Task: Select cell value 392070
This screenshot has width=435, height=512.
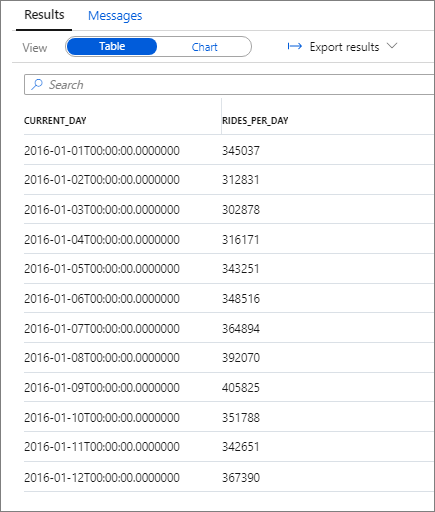Action: tap(241, 358)
